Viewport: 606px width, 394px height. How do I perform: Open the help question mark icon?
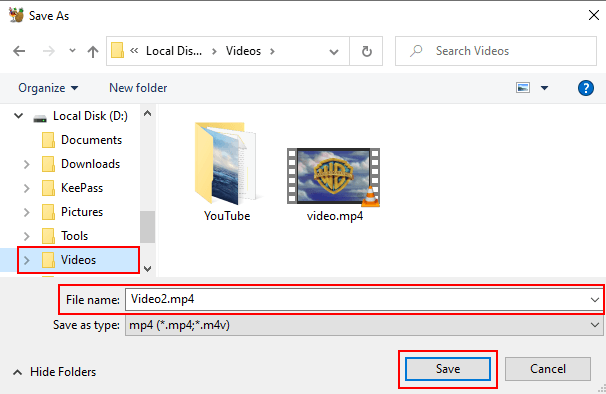click(x=586, y=88)
